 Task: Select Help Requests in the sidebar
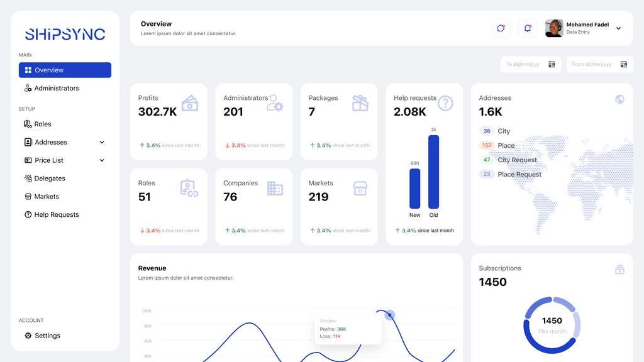(56, 215)
